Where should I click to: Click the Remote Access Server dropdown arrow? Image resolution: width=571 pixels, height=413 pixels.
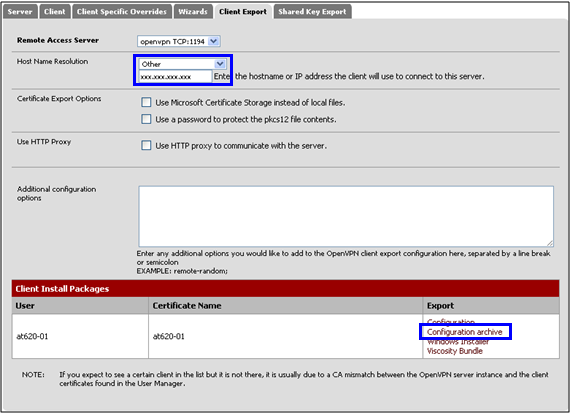pos(214,41)
